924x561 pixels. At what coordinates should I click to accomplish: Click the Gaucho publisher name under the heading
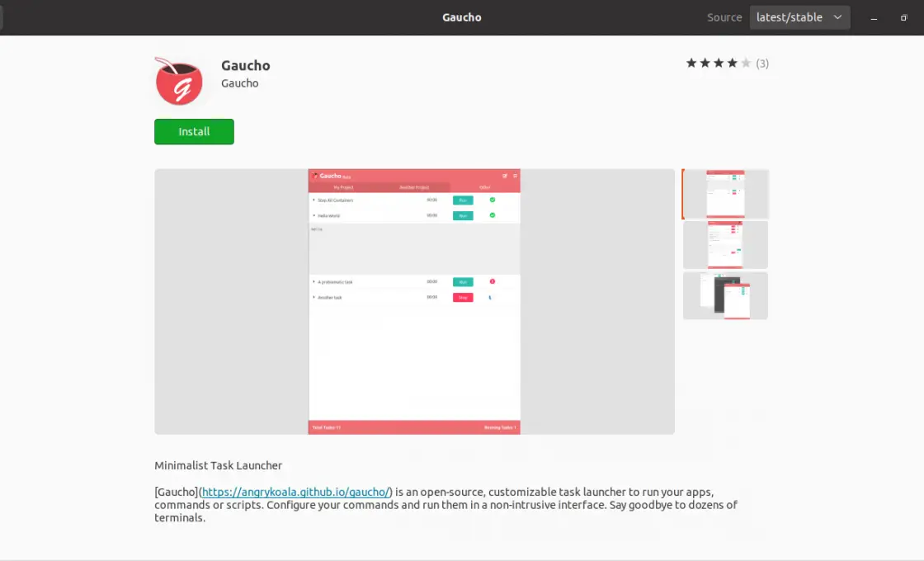pyautogui.click(x=240, y=83)
